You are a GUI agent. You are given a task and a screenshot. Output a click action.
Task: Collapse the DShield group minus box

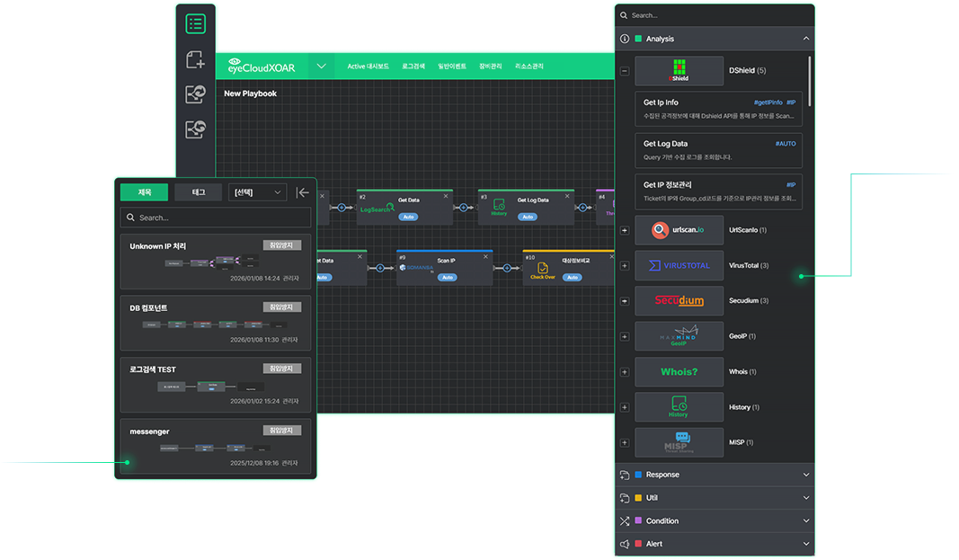[625, 70]
